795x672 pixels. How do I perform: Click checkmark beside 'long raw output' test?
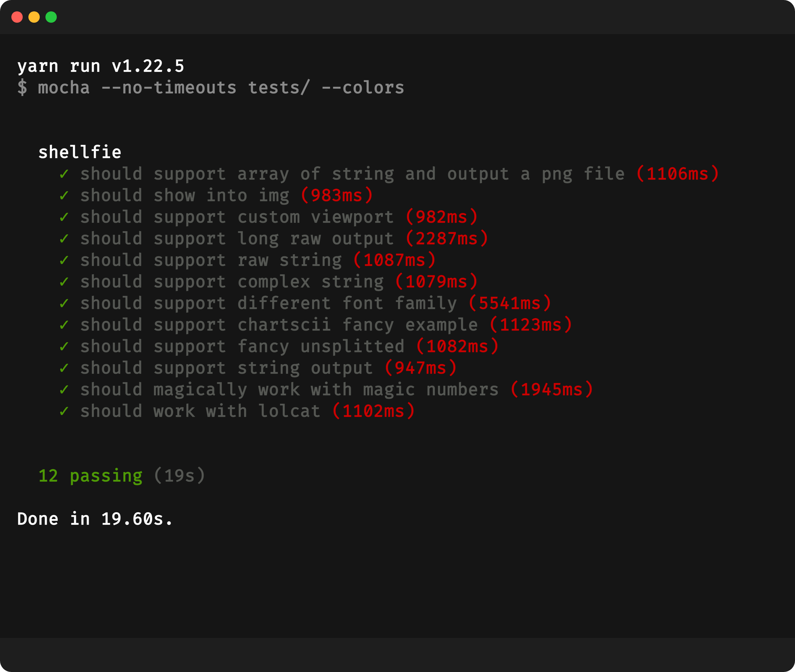click(64, 239)
